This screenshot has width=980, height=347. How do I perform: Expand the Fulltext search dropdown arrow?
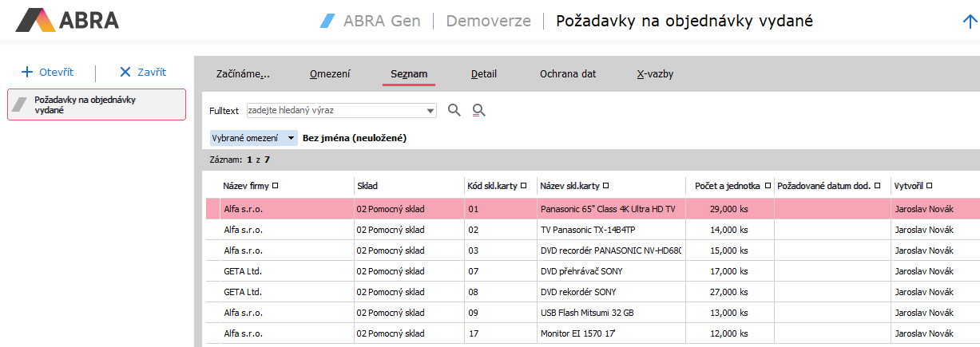tap(431, 111)
